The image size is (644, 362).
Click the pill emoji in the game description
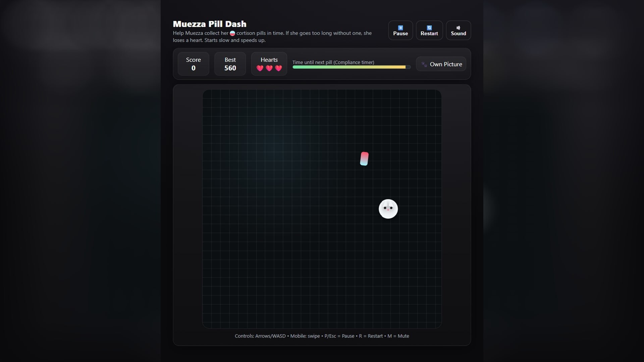[x=232, y=33]
